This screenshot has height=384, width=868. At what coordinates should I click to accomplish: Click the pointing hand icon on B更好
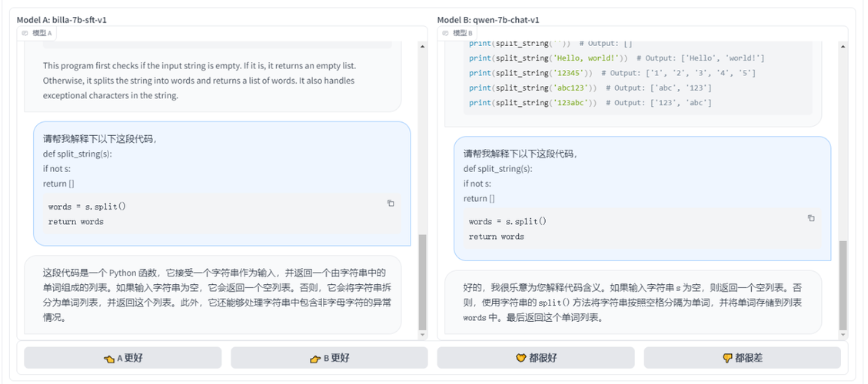click(x=314, y=359)
